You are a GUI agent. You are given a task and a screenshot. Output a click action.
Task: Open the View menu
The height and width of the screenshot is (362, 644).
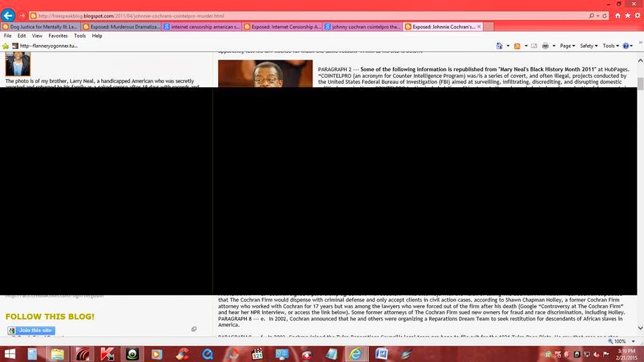click(x=37, y=36)
